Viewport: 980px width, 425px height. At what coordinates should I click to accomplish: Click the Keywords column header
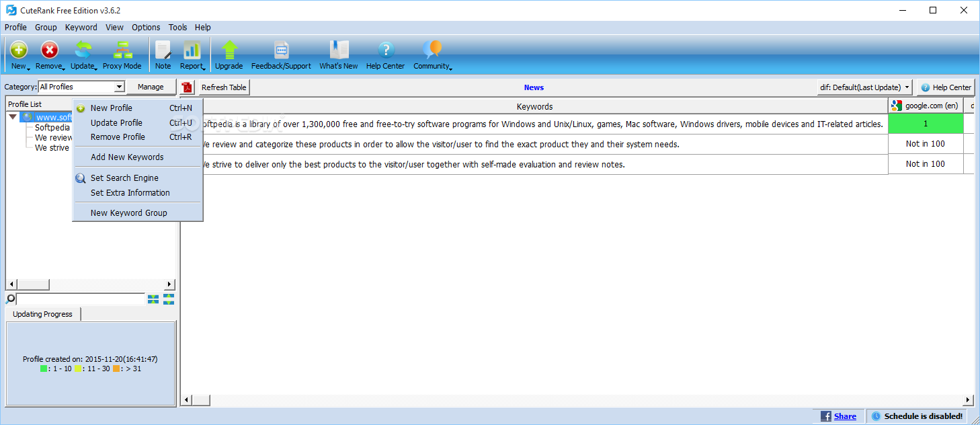(x=535, y=106)
